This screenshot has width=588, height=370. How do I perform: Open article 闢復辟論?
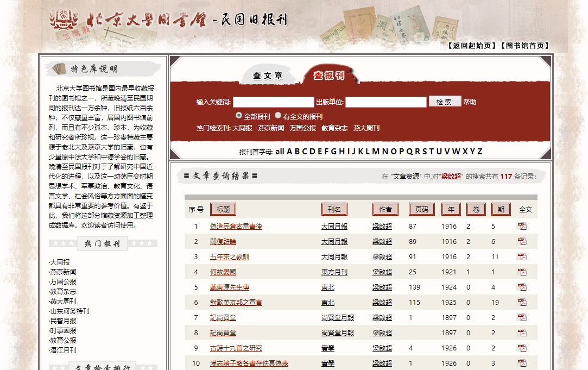pyautogui.click(x=223, y=242)
